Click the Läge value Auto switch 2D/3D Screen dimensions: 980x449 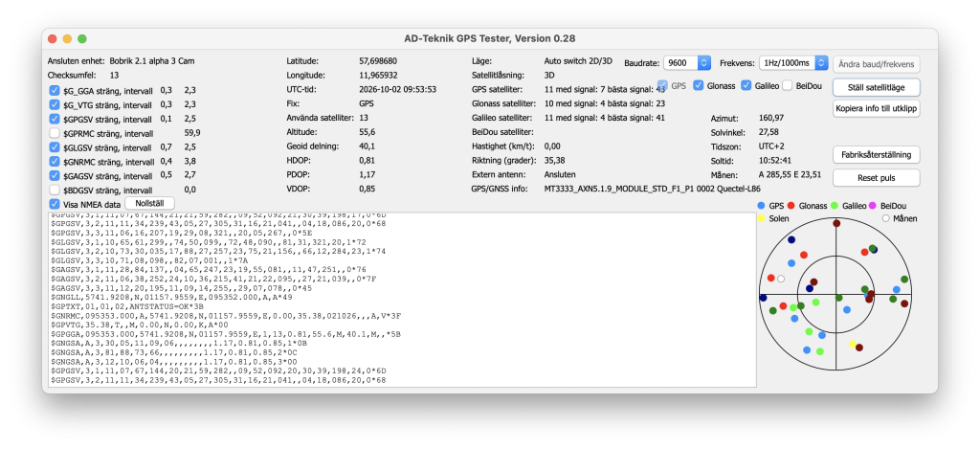pos(579,61)
